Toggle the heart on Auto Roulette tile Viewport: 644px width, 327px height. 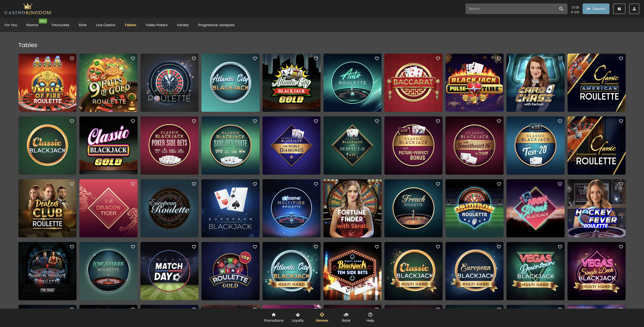pos(377,58)
